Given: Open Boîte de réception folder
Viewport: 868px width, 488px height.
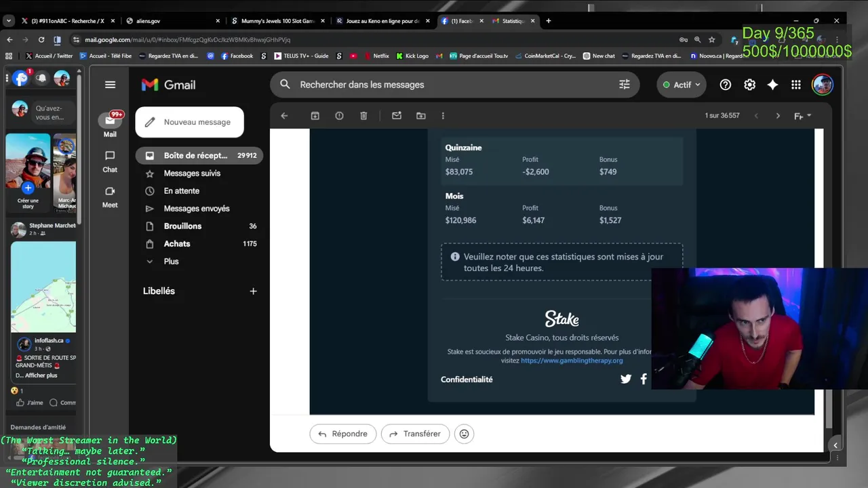Looking at the screenshot, I should 199,156.
